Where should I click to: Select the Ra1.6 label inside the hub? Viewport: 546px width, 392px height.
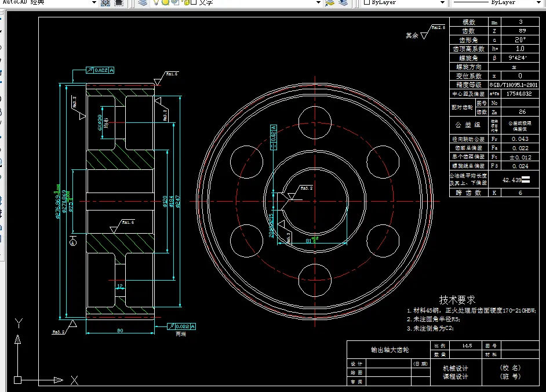[128, 222]
